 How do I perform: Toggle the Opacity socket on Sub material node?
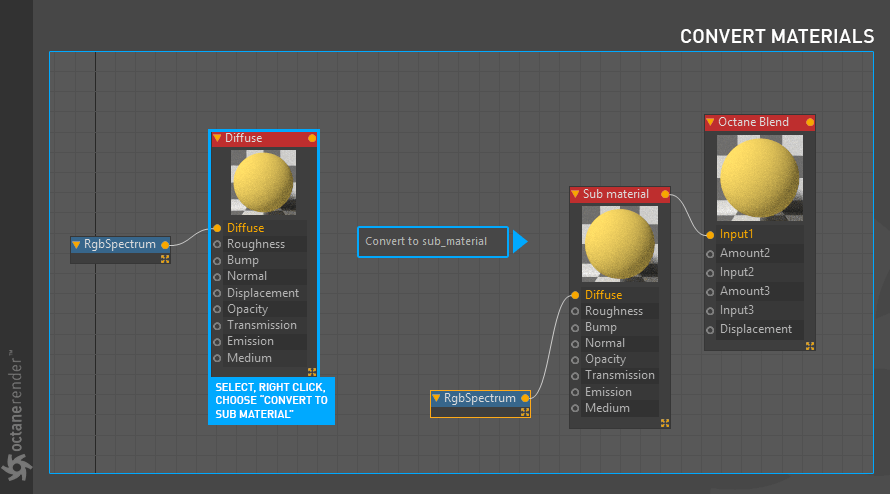coord(575,360)
